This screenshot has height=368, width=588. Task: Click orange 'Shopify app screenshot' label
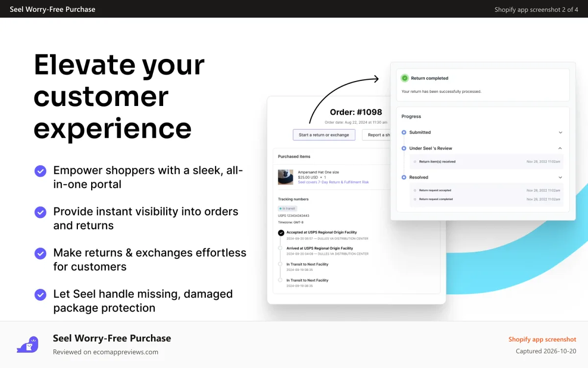click(x=542, y=340)
